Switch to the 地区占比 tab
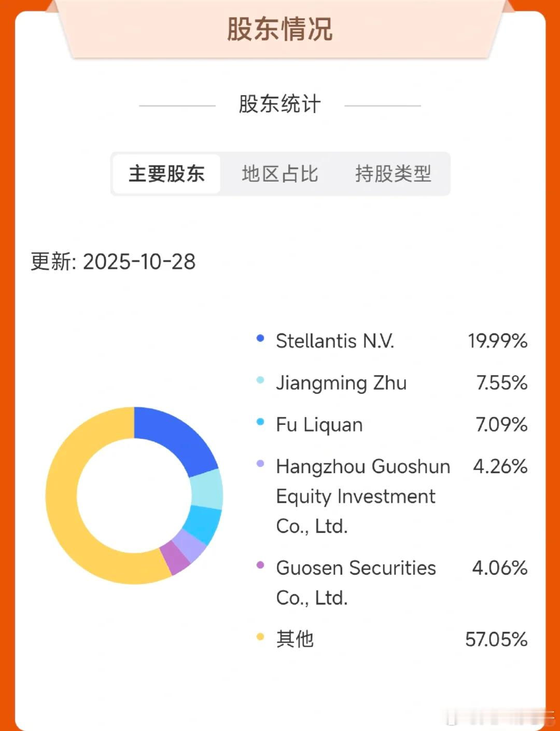This screenshot has height=731, width=560. [279, 174]
